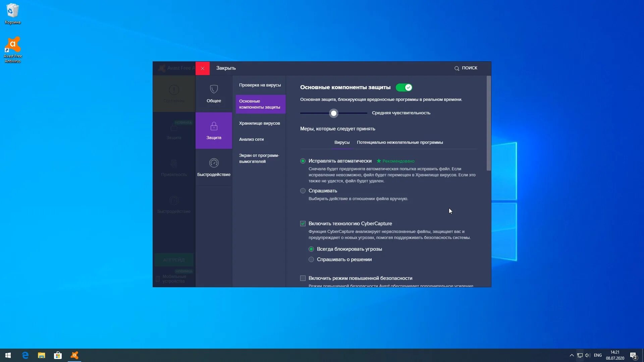Click the settings panel vertical scrollbar
This screenshot has width=644, height=362.
489,123
